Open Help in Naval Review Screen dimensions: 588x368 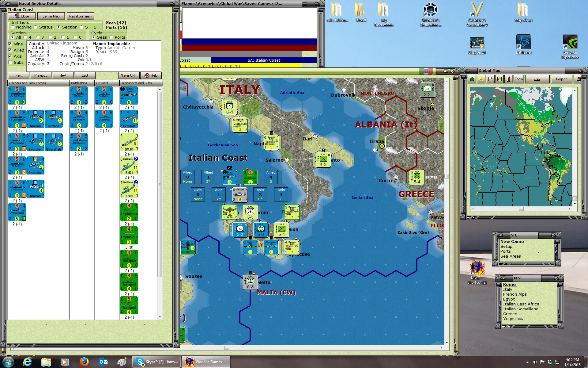151,75
